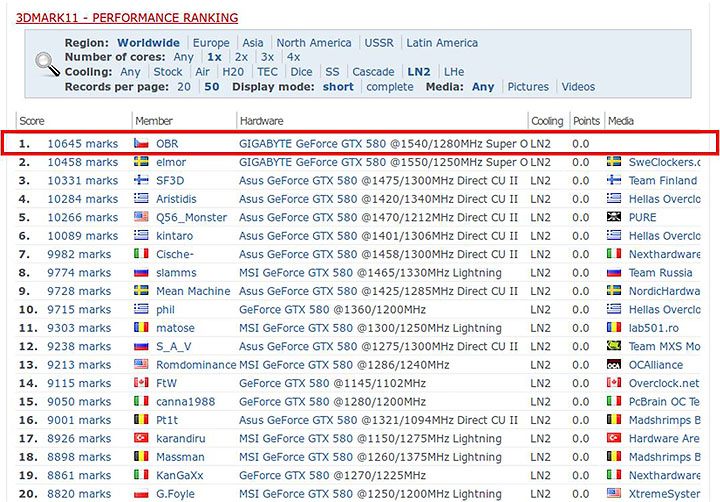Filter cooling by Stock
Image resolution: width=720 pixels, height=502 pixels.
pos(168,72)
